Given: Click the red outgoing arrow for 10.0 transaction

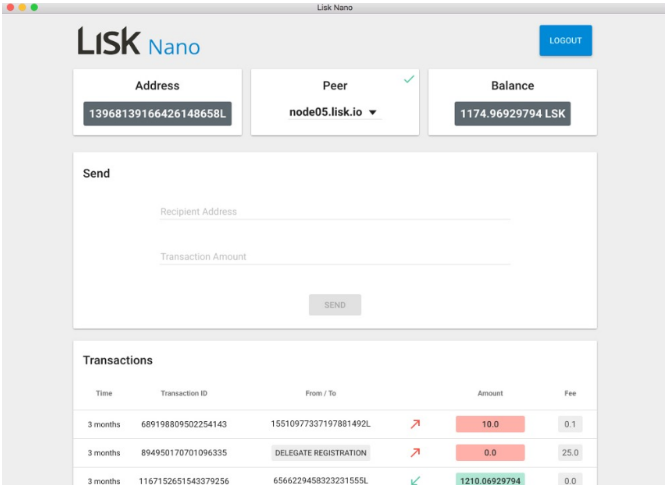Looking at the screenshot, I should point(415,424).
